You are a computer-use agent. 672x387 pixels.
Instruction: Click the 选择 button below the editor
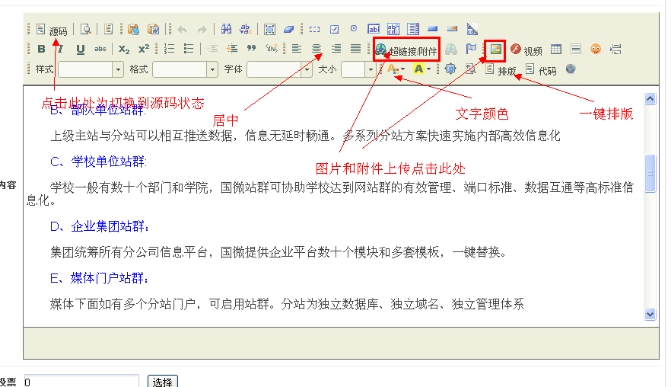pos(162,381)
